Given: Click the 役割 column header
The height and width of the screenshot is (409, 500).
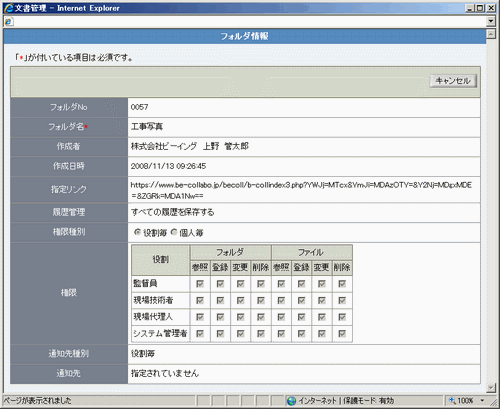Looking at the screenshot, I should pyautogui.click(x=161, y=260).
